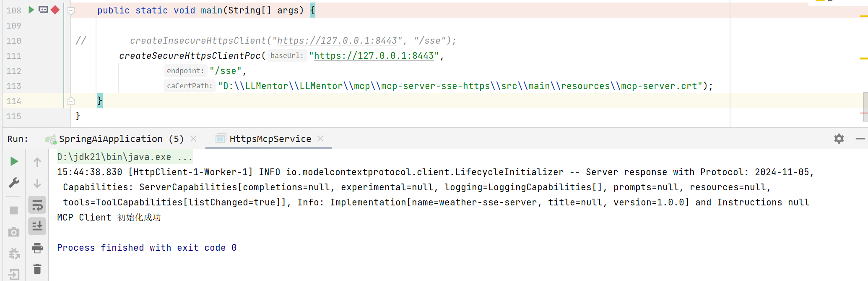This screenshot has height=281, width=868.
Task: Hide the Run tool window
Action: click(860, 139)
